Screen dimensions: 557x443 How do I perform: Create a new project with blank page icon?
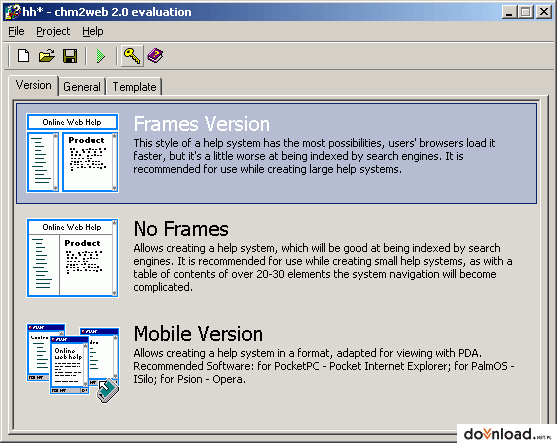click(23, 56)
